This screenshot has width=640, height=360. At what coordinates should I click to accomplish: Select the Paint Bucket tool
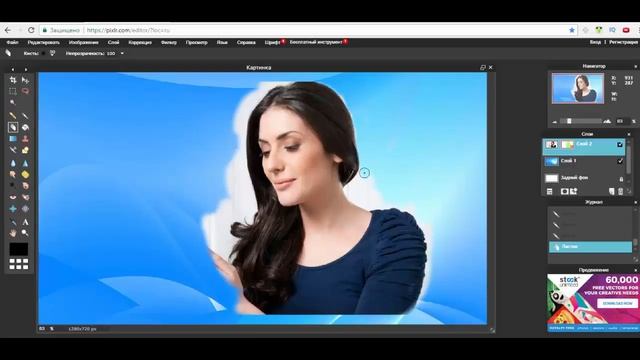25,127
